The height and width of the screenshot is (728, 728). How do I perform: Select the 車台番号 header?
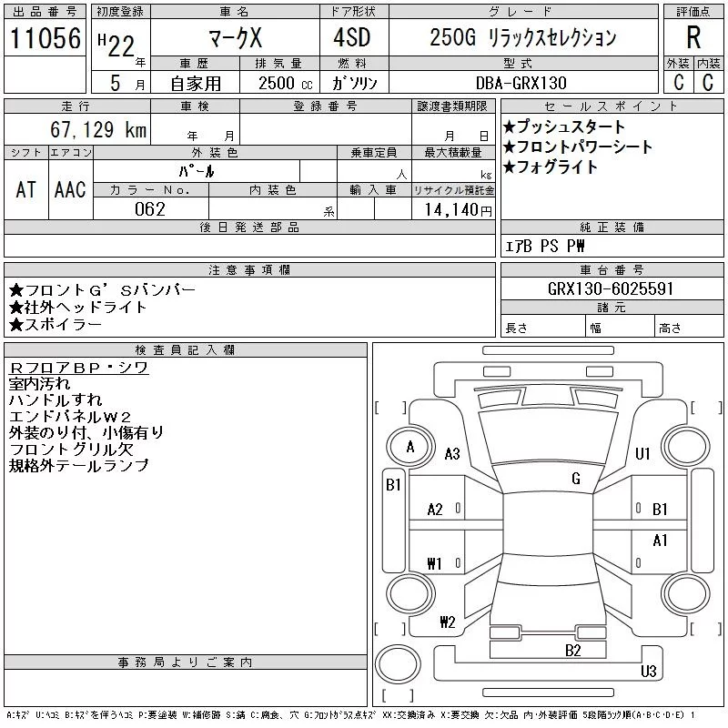coord(612,269)
